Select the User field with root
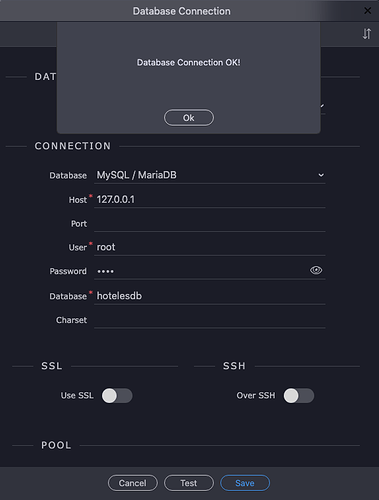379x500 pixels. pyautogui.click(x=210, y=247)
